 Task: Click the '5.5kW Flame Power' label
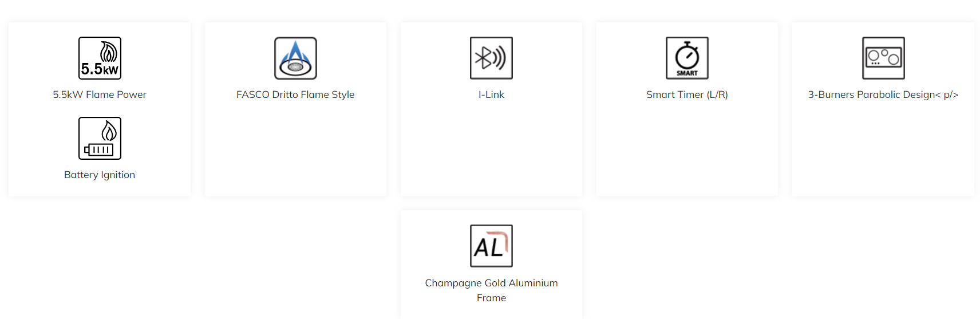click(100, 94)
